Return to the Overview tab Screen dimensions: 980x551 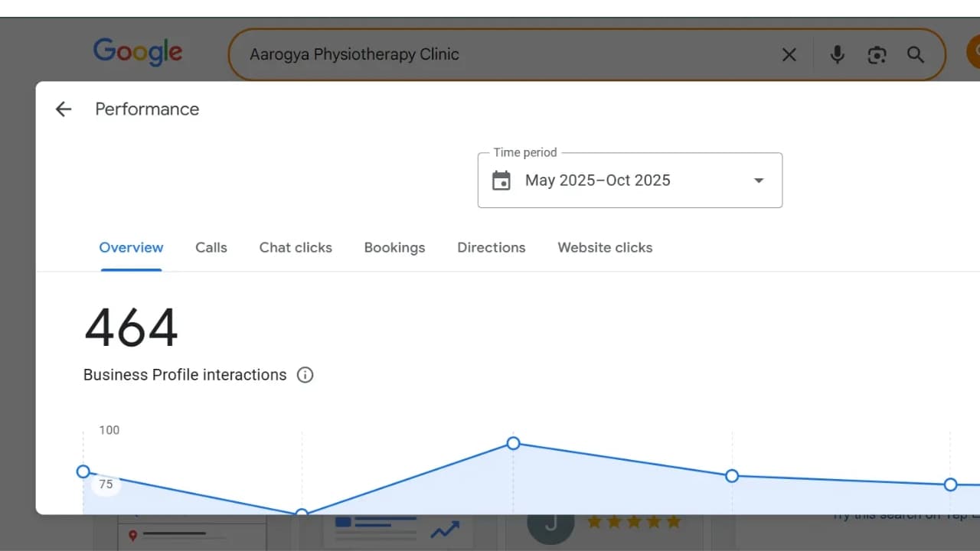point(131,247)
